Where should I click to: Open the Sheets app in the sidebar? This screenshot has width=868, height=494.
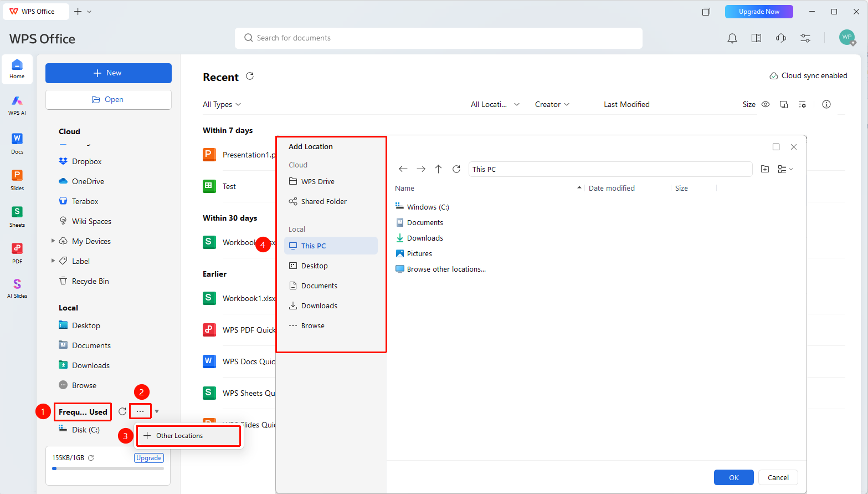tap(17, 216)
